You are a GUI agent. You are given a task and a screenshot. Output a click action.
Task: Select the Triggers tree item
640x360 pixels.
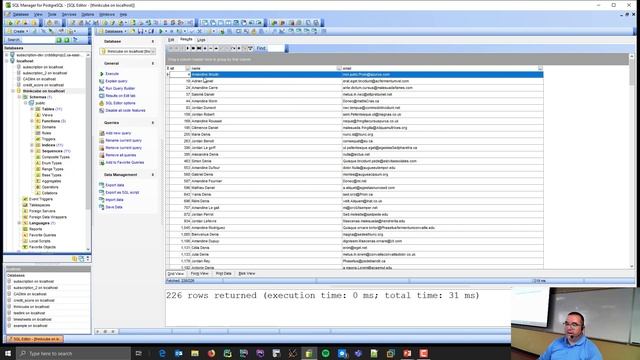(x=48, y=139)
